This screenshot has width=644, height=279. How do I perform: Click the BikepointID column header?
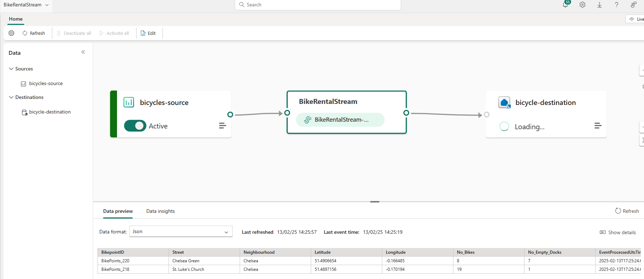133,252
